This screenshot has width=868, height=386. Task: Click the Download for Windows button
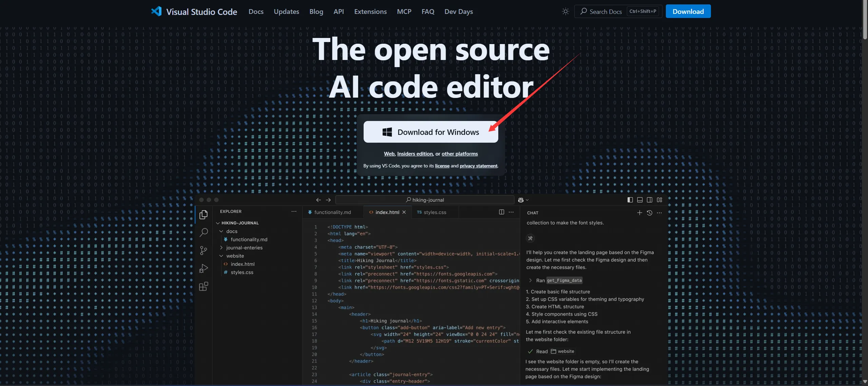pyautogui.click(x=431, y=132)
